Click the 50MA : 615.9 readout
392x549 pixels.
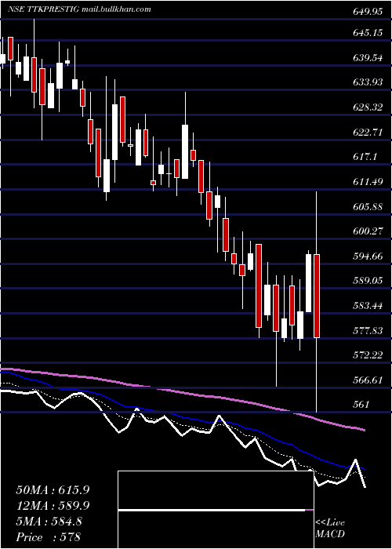point(53,490)
